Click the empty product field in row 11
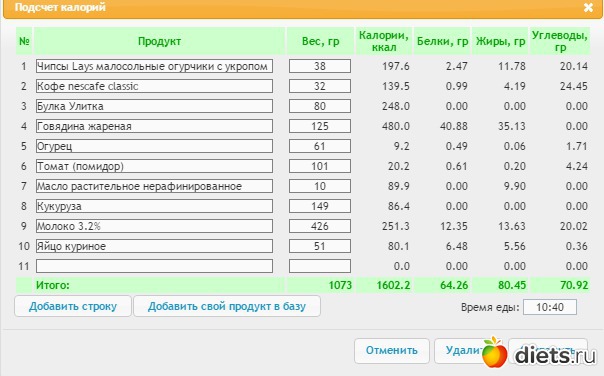This screenshot has height=376, width=604. pos(154,266)
